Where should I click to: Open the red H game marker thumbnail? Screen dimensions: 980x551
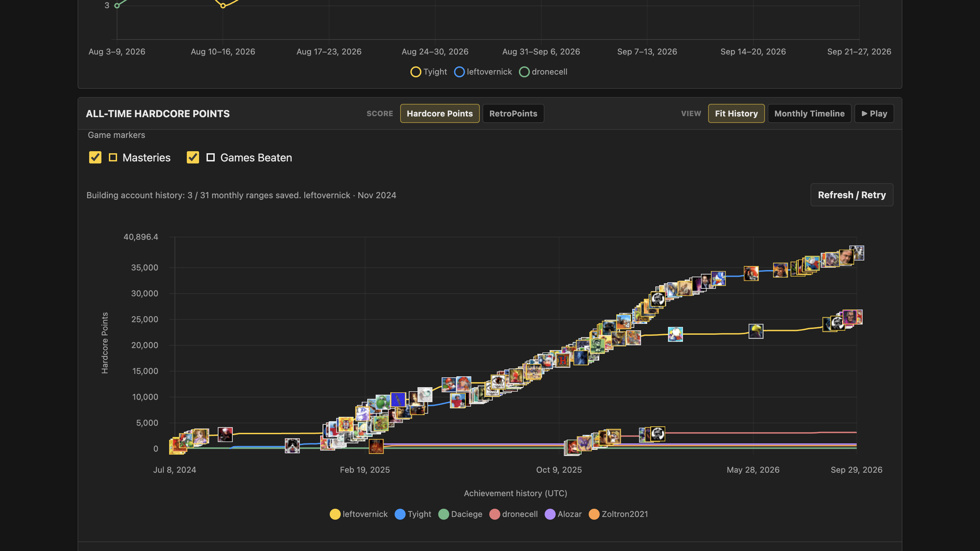point(563,360)
